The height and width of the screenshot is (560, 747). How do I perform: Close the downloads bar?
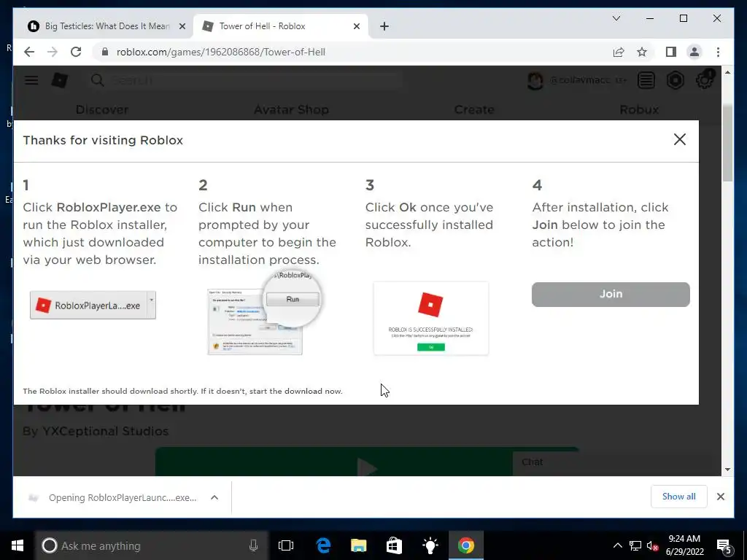[x=720, y=497]
